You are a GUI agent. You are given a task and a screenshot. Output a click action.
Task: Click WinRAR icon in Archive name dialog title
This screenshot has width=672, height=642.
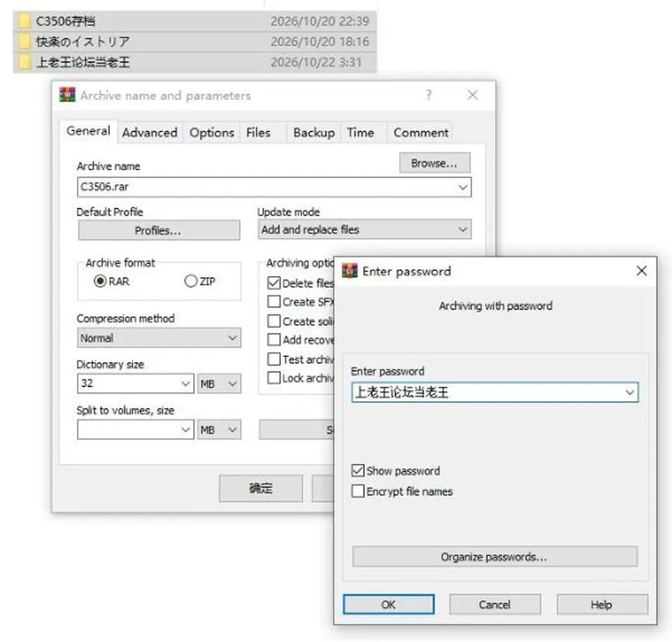point(67,95)
